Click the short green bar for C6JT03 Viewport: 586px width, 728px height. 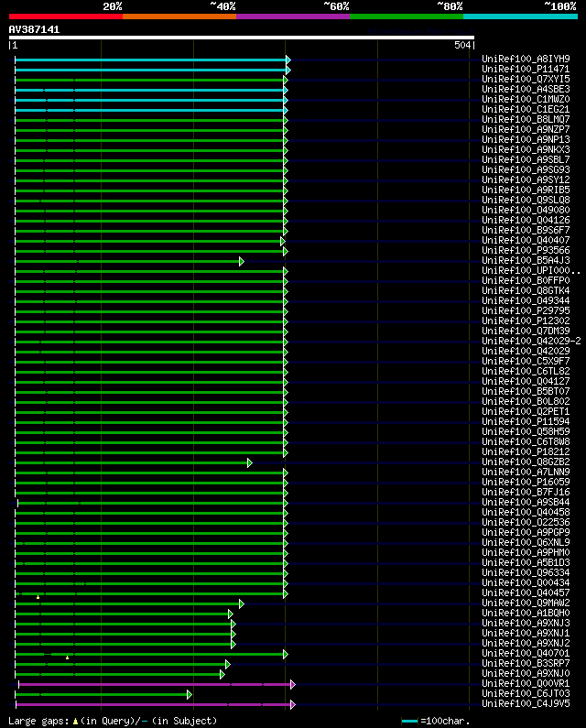pyautogui.click(x=102, y=694)
